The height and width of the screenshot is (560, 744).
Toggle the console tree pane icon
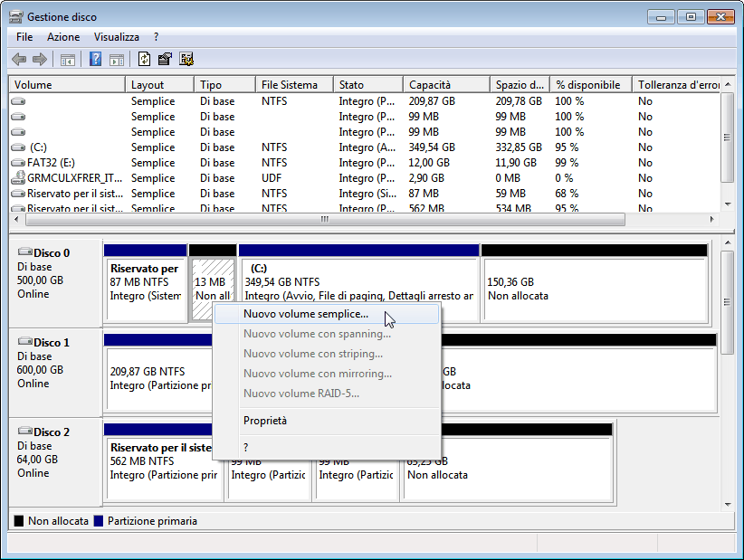[x=67, y=60]
